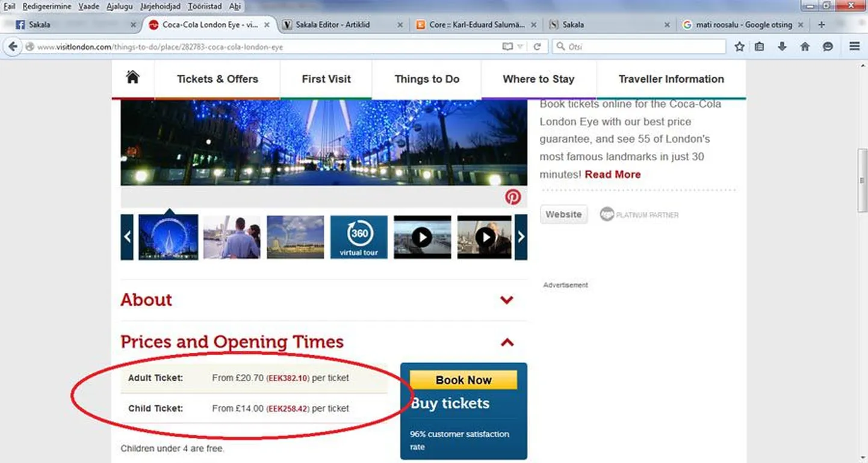Click the Prices and Opening Times heading
Screen dimensions: 868x463
point(232,342)
